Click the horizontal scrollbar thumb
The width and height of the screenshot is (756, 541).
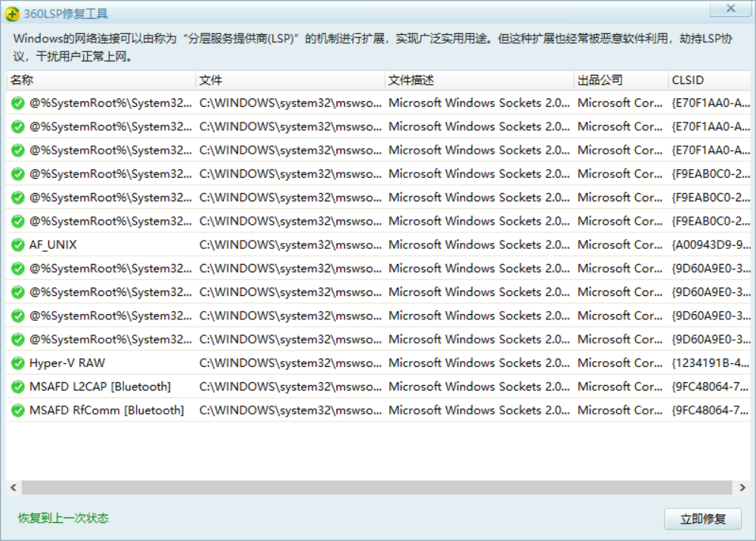pyautogui.click(x=376, y=487)
